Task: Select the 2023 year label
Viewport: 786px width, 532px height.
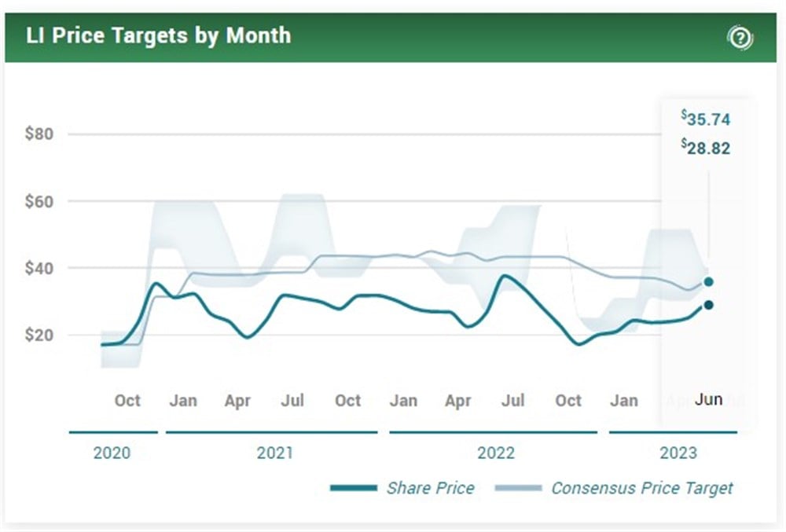Action: [x=678, y=453]
